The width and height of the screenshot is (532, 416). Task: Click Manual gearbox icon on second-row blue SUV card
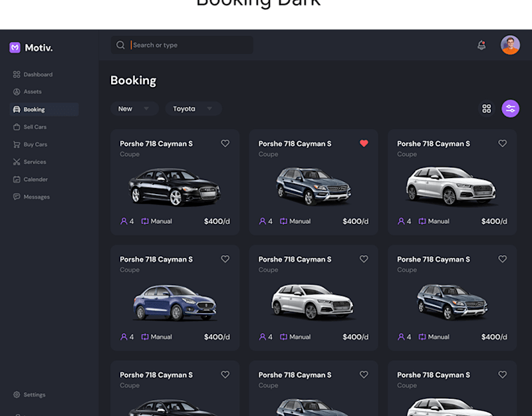click(422, 337)
